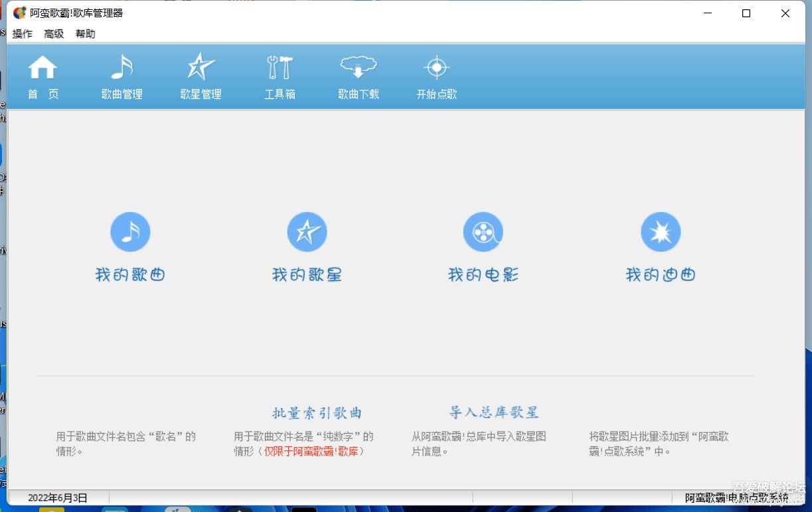812x512 pixels.
Task: Open 我的歌星 star icon
Action: coord(307,232)
